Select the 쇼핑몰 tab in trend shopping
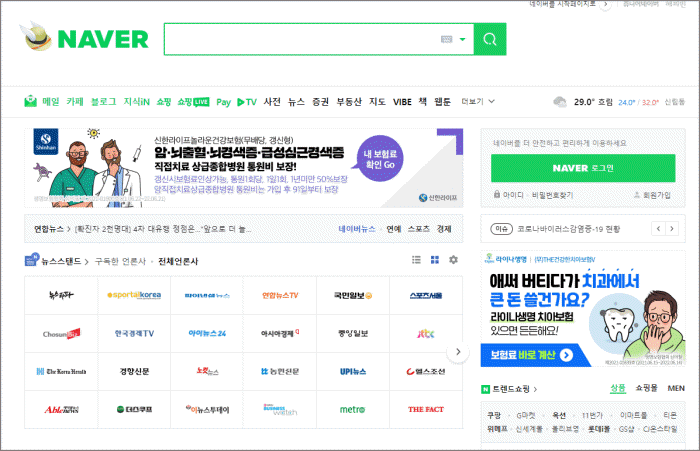 tap(646, 388)
